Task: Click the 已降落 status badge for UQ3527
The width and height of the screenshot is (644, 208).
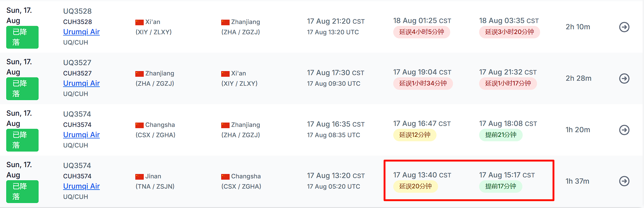Action: pyautogui.click(x=22, y=89)
